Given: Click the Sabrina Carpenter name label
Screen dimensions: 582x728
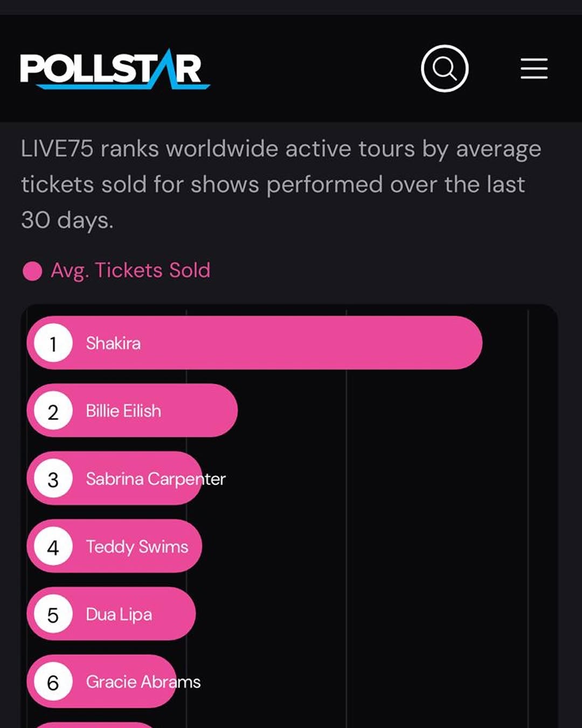Looking at the screenshot, I should point(156,479).
